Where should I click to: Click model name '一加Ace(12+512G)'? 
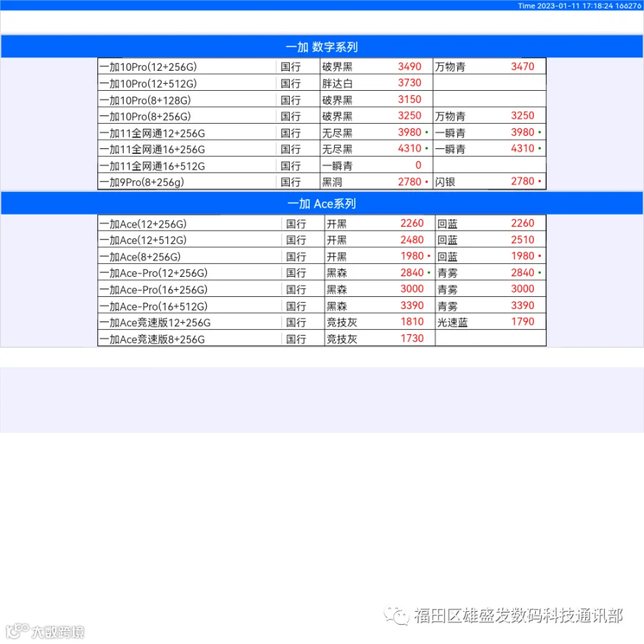143,240
